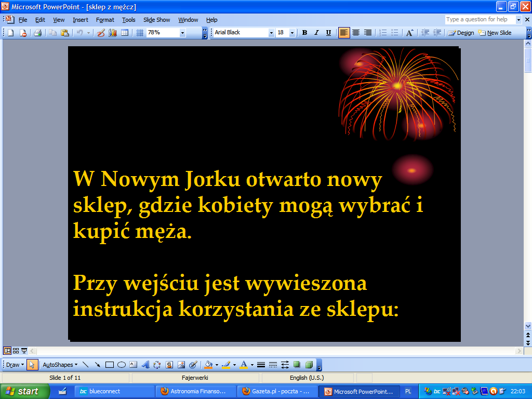This screenshot has height=399, width=532.
Task: Insert diagram or organization chart
Action: coord(157,365)
